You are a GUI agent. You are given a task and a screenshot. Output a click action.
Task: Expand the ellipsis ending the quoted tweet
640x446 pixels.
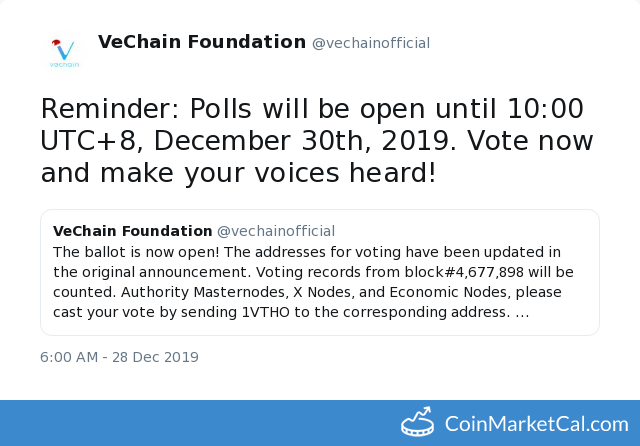click(522, 313)
